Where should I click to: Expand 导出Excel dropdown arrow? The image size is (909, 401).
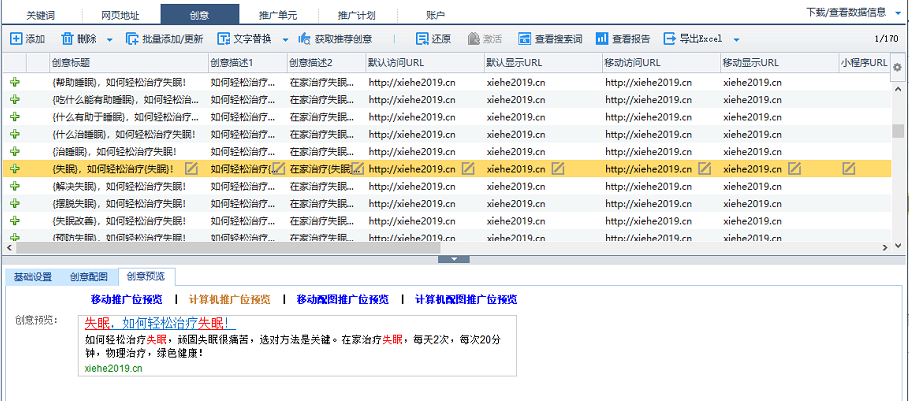[x=736, y=39]
